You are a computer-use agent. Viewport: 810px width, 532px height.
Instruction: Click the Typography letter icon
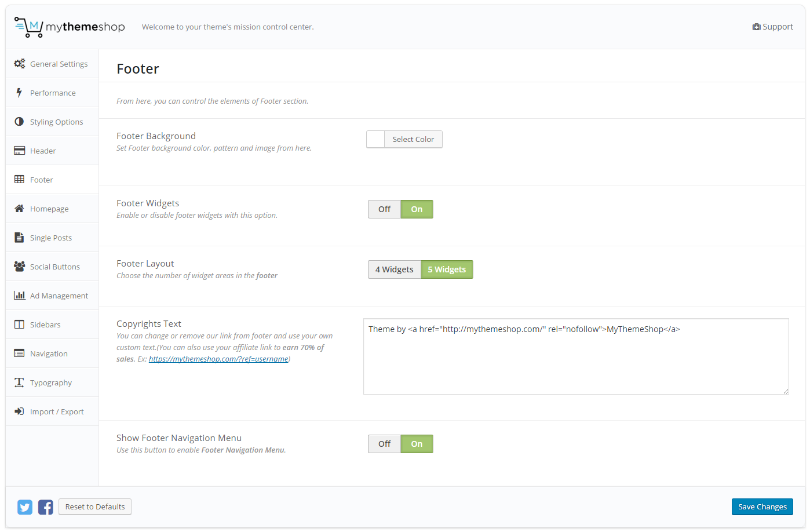point(19,382)
